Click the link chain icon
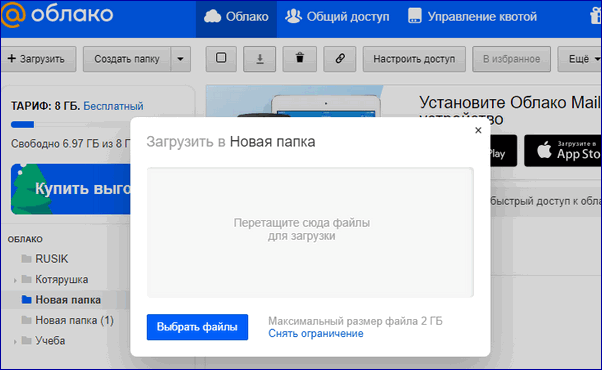The height and width of the screenshot is (370, 602). [x=340, y=59]
